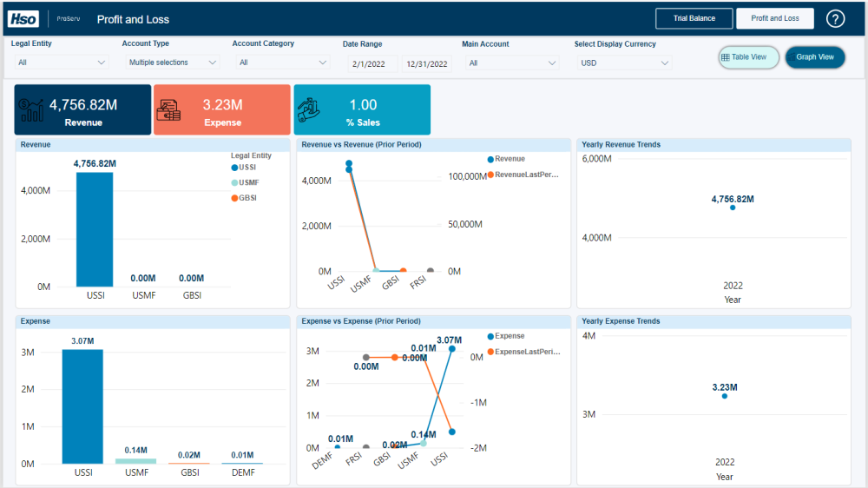This screenshot has height=488, width=868.
Task: Click the 3.07M point in Expense vs Expense chart
Action: (452, 349)
